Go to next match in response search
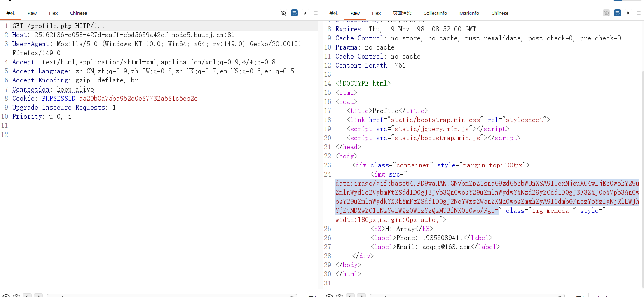644x297 pixels. [x=361, y=296]
